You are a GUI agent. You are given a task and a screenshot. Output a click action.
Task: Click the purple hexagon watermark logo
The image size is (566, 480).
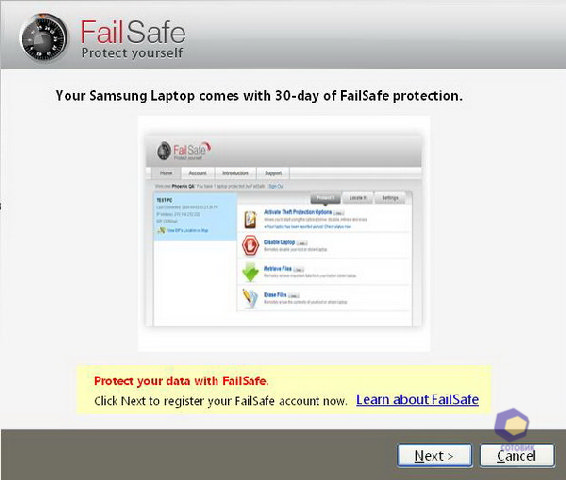pos(512,425)
